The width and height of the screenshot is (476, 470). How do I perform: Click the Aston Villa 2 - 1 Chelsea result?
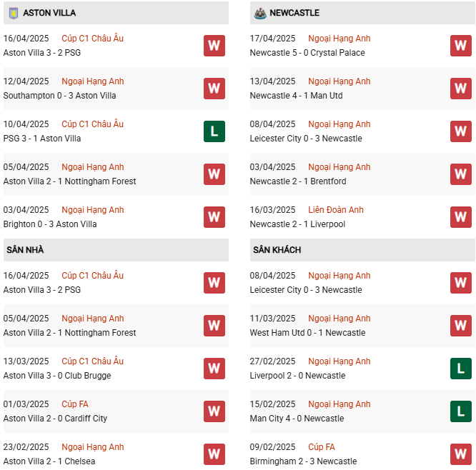[49, 461]
